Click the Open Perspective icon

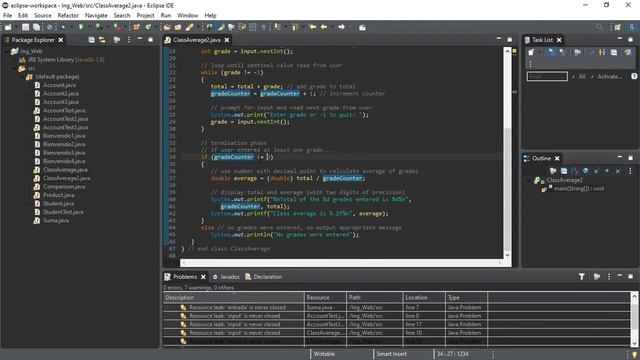(618, 27)
